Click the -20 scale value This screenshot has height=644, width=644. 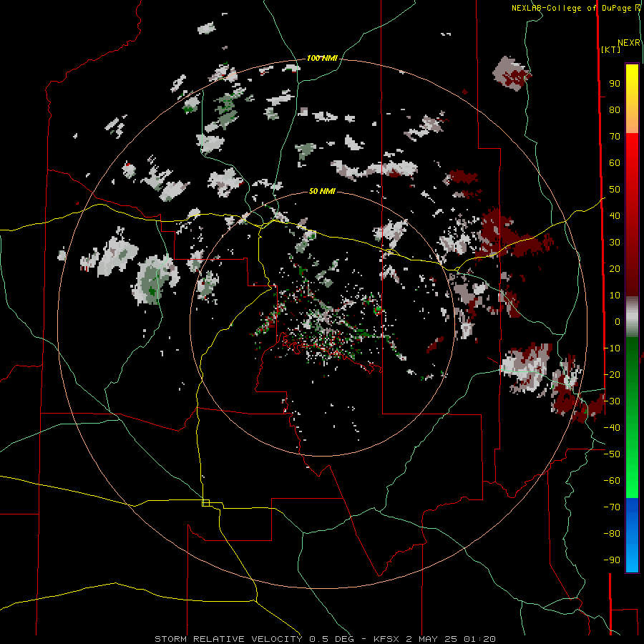[612, 374]
